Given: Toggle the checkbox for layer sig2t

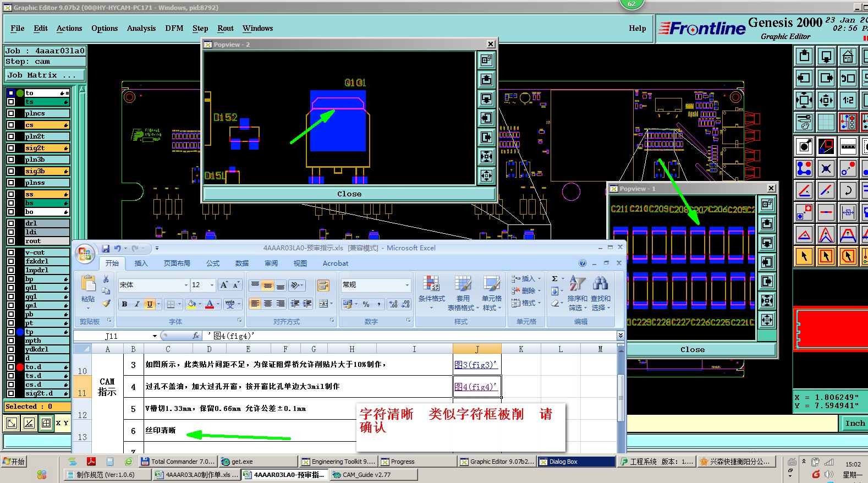Looking at the screenshot, I should coord(11,148).
